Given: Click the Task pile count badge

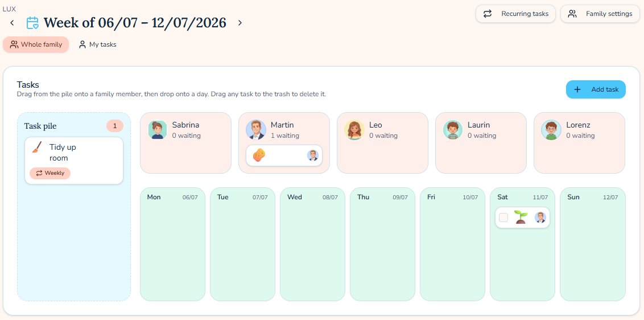Looking at the screenshot, I should [115, 126].
